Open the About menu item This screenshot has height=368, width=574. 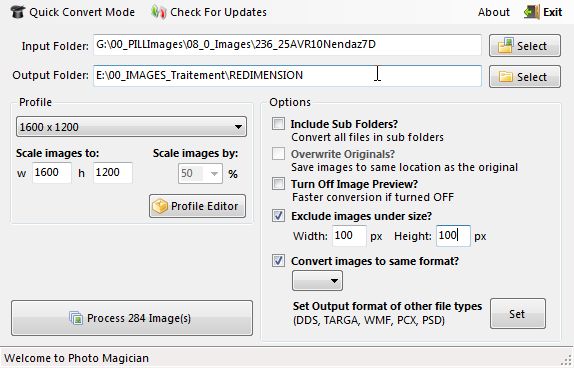tap(493, 12)
